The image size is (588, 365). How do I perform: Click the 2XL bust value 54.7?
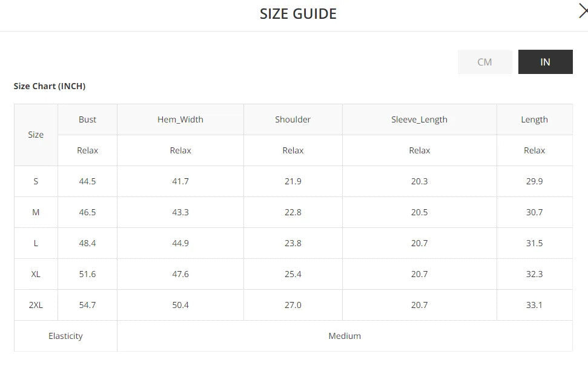pos(87,305)
